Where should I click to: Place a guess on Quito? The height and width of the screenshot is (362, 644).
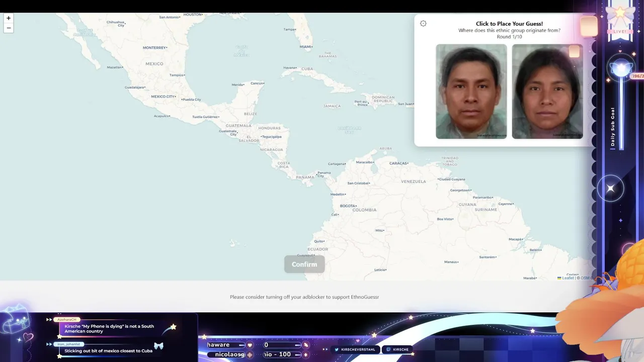pyautogui.click(x=319, y=241)
